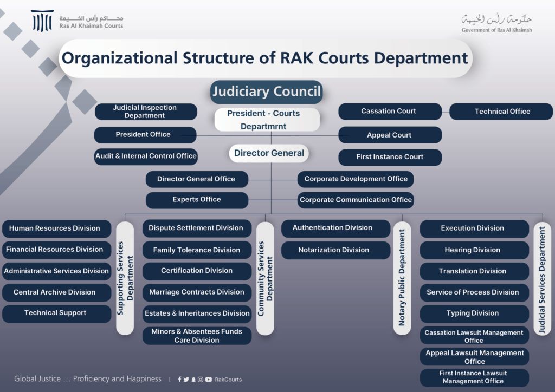Select the Notarization Division box
Screen dimensions: 555x392
click(335, 250)
